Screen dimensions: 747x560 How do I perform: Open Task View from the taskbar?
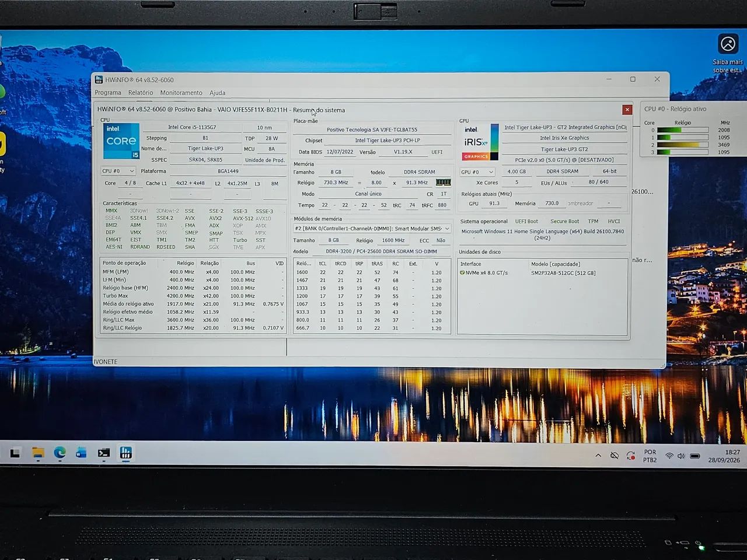pyautogui.click(x=15, y=453)
